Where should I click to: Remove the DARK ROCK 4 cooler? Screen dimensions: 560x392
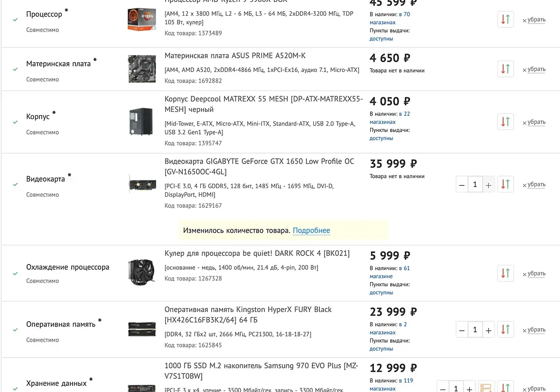click(534, 274)
